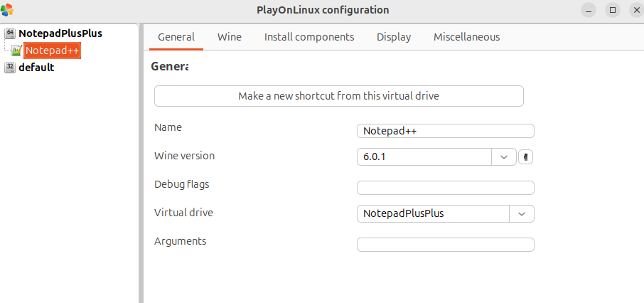Click Make a new shortcut from this virtual drive

(x=339, y=96)
